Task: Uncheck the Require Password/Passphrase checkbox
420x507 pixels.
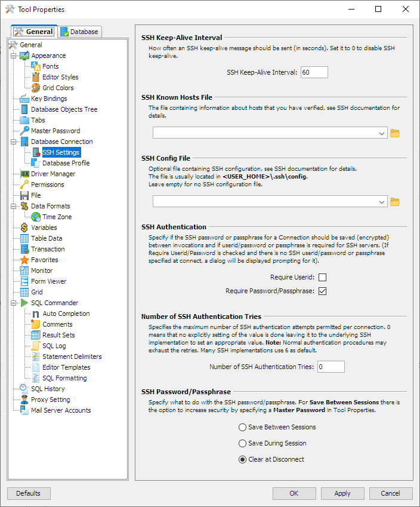Action: [x=323, y=291]
